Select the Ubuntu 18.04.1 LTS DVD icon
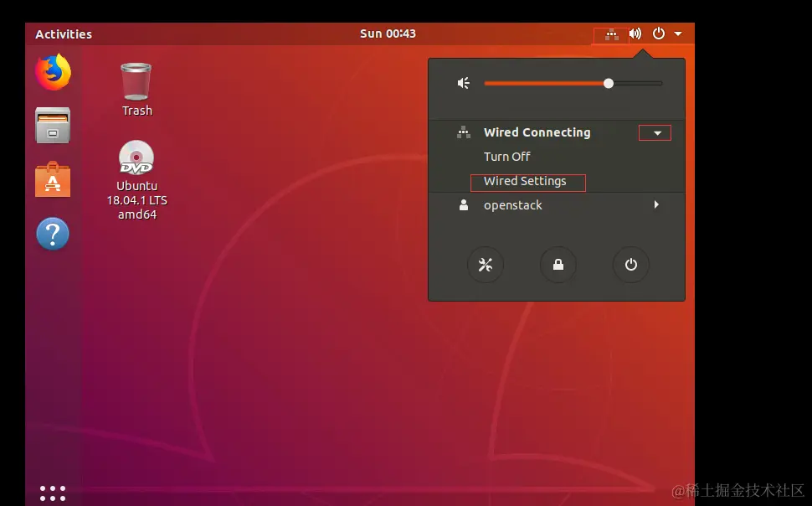Viewport: 812px width, 506px height. tap(136, 180)
